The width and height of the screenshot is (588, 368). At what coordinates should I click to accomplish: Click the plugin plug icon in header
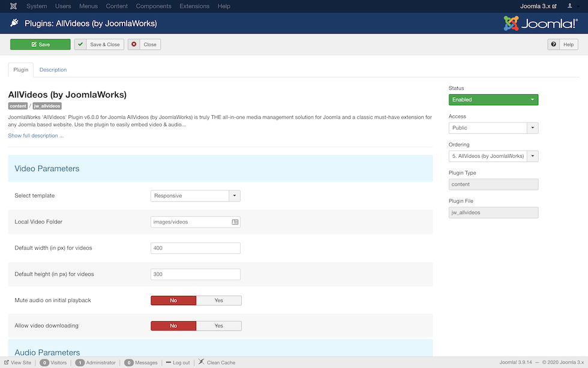click(x=14, y=23)
